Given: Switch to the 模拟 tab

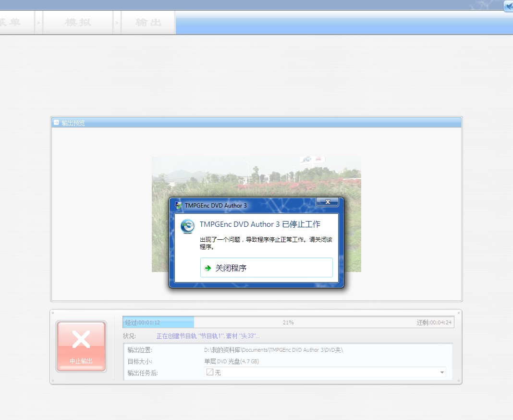Looking at the screenshot, I should (x=78, y=22).
